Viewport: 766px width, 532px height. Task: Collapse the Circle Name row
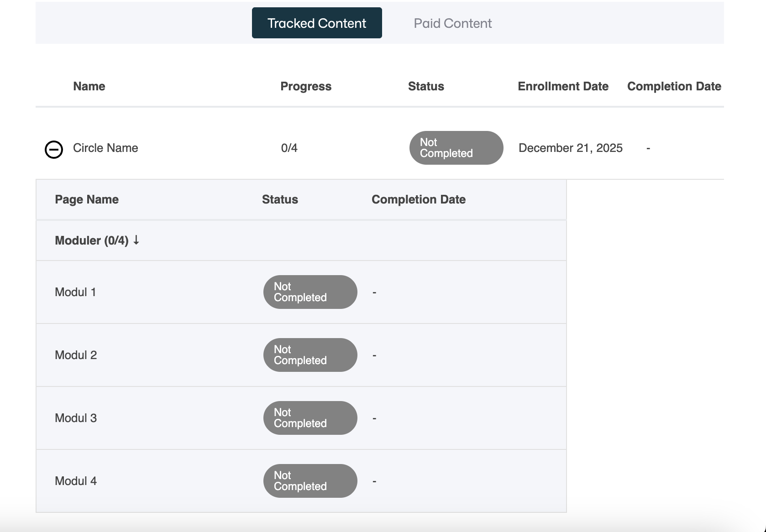tap(53, 149)
